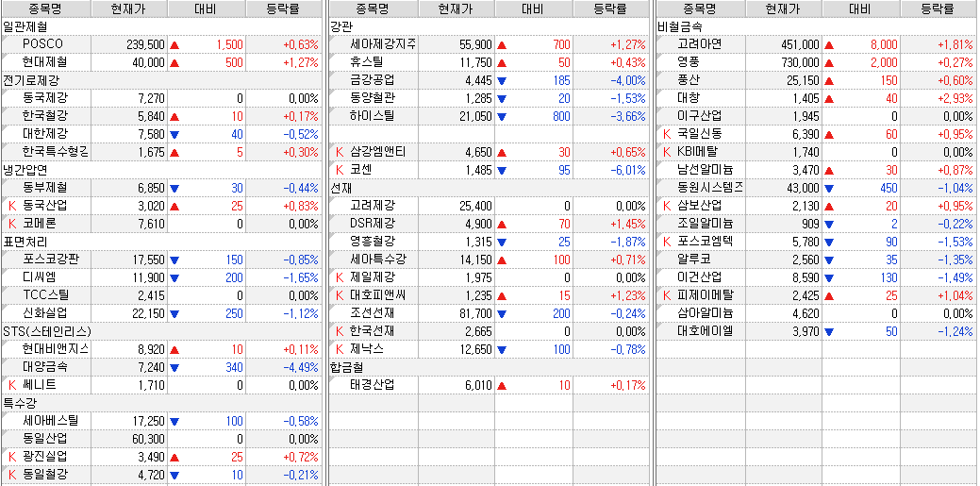Click POSCO's current price 239,500
The image size is (980, 486).
pos(145,45)
